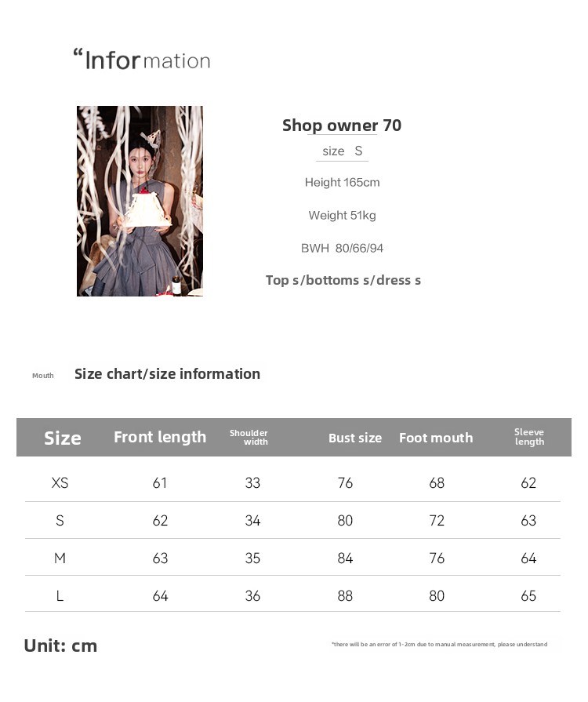This screenshot has height=702, width=588.
Task: Click the Shoulder width column header
Action: [249, 437]
